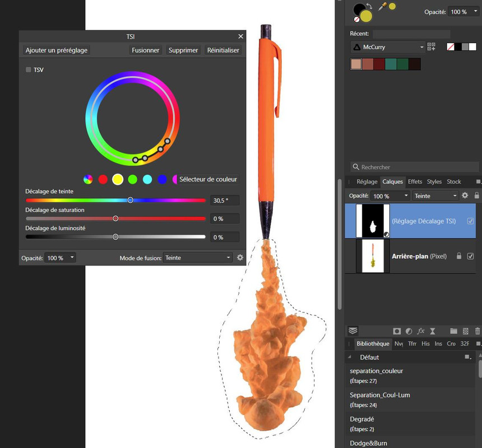Image resolution: width=482 pixels, height=448 pixels.
Task: Switch to the Stock tab
Action: [454, 181]
